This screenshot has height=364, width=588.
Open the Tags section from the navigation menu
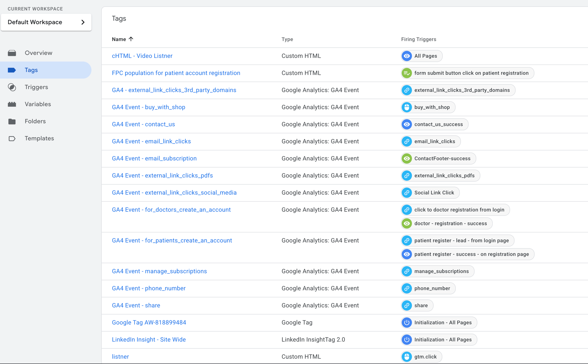[31, 70]
